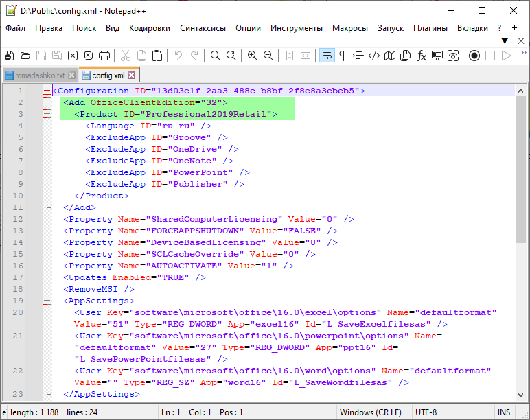
Task: Open the black triangle tab list dropdown
Action: [505, 41]
